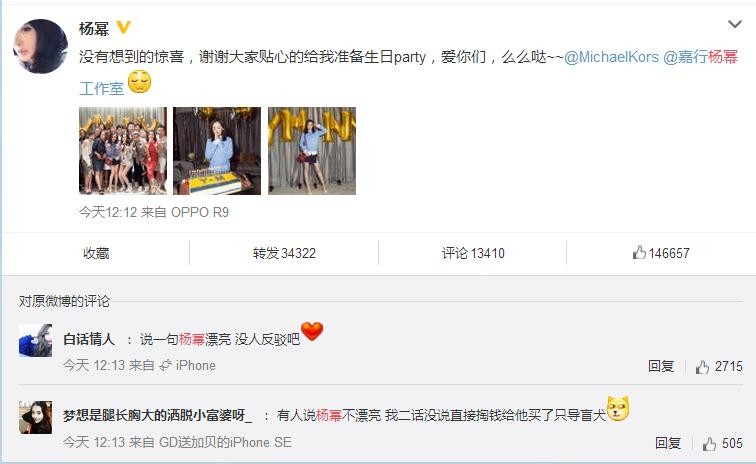Click the red heart emoji in comment
The width and height of the screenshot is (756, 464).
coord(312,331)
